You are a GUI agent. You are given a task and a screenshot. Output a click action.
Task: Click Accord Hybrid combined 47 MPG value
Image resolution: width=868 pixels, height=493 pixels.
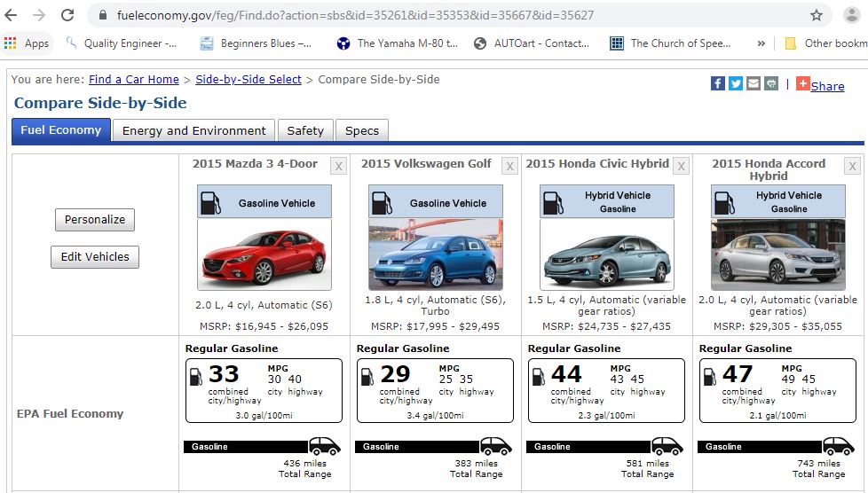point(738,374)
